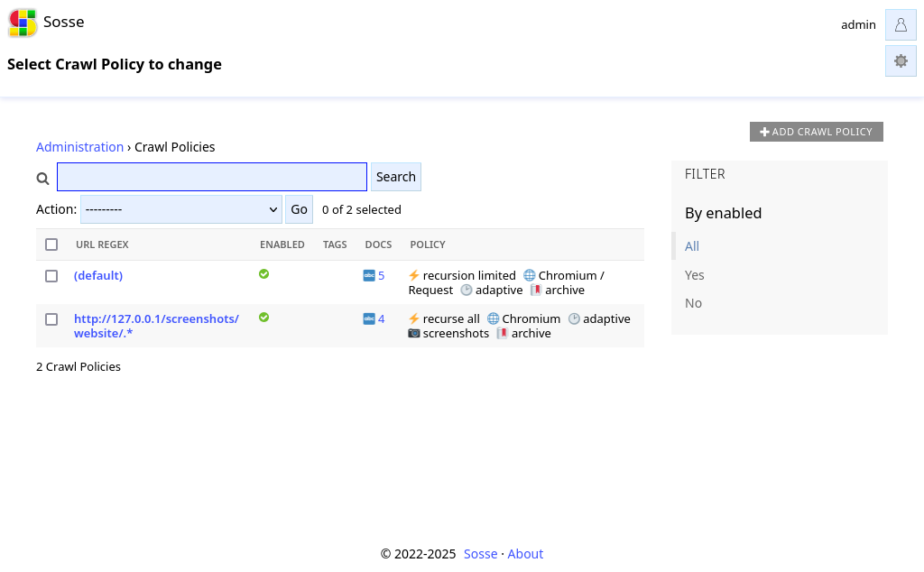The width and height of the screenshot is (924, 572).
Task: Click the Sosse logo icon
Action: [23, 23]
